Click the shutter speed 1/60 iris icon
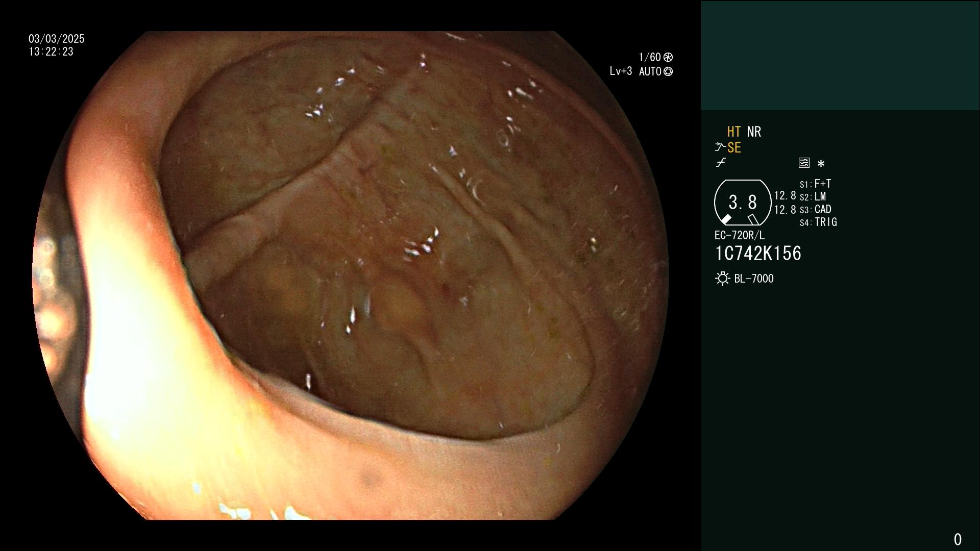The height and width of the screenshot is (551, 980). tap(668, 57)
